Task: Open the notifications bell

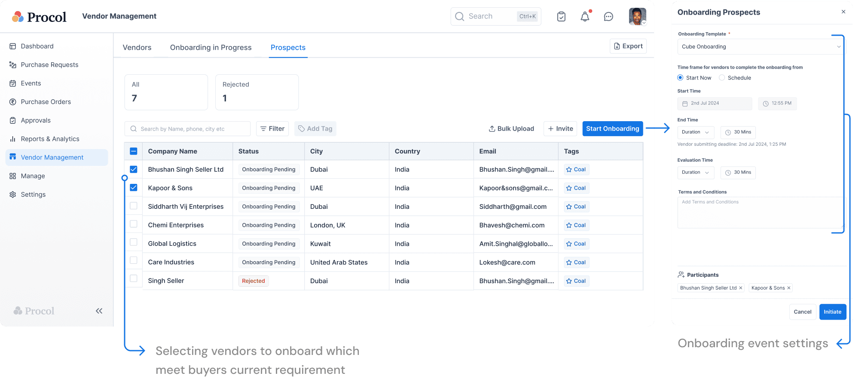Action: (585, 16)
